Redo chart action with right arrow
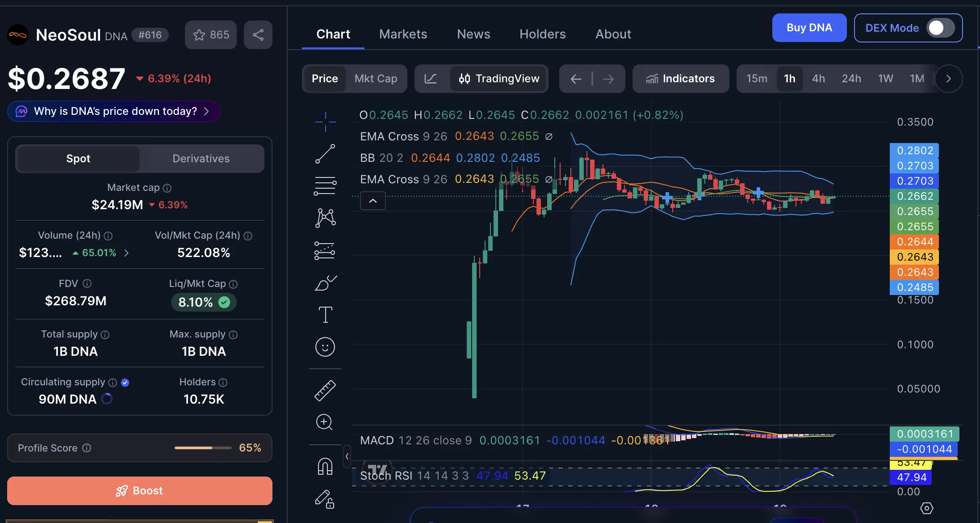Viewport: 980px width, 523px height. click(608, 79)
